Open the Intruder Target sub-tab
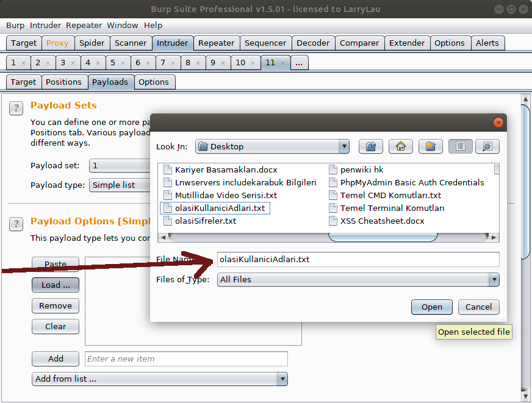The width and height of the screenshot is (532, 403). coord(23,82)
